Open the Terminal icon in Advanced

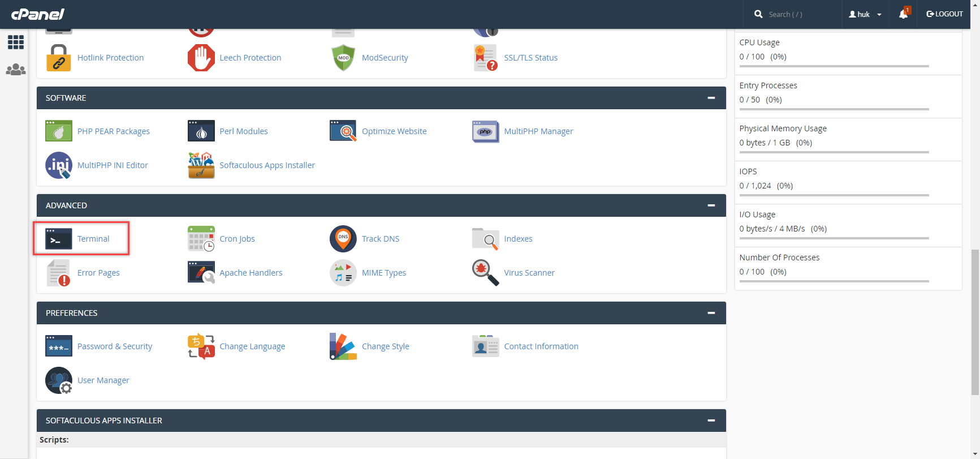pos(59,239)
